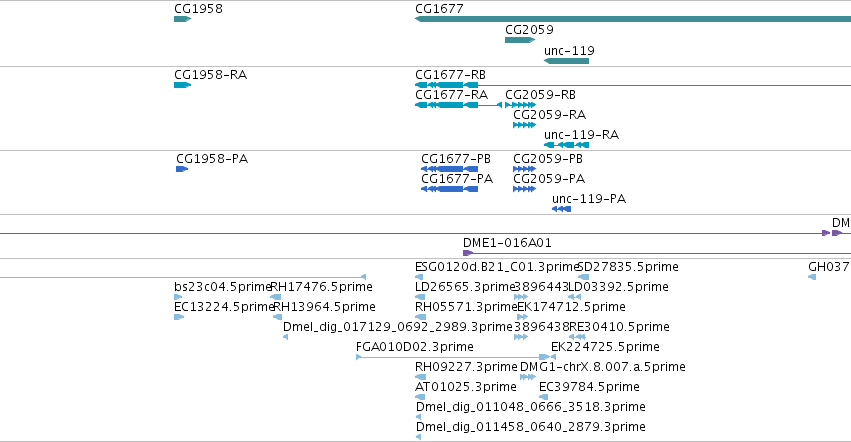Screen dimensions: 851x442
Task: Select the feature labeled 3896443
Action: [x=541, y=287]
